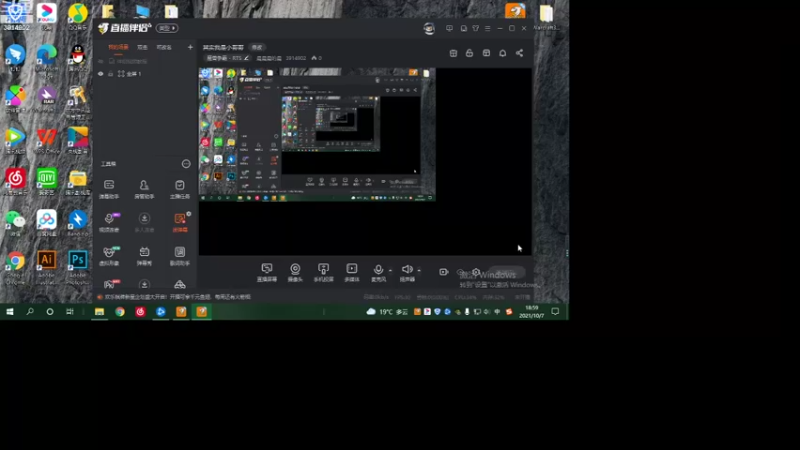Click the mode pill next to app logo

point(167,28)
